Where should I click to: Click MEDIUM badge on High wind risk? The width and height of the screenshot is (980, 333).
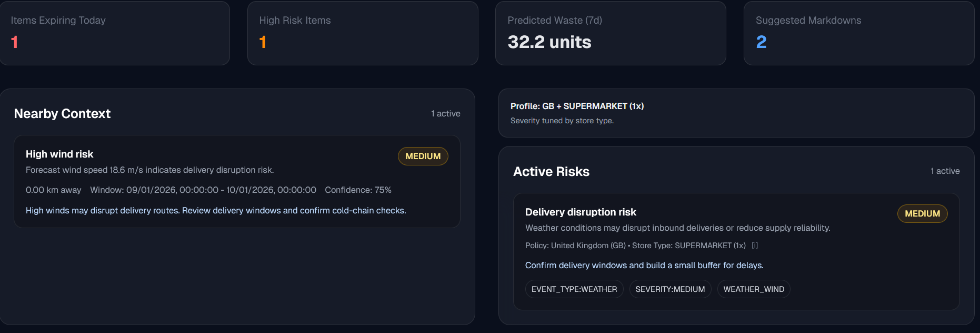[x=423, y=156]
